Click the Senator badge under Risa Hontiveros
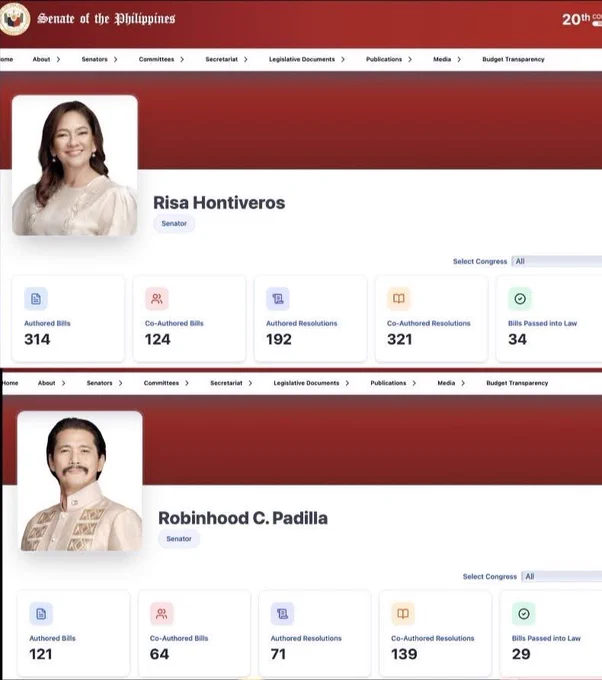Image resolution: width=602 pixels, height=680 pixels. tap(174, 223)
